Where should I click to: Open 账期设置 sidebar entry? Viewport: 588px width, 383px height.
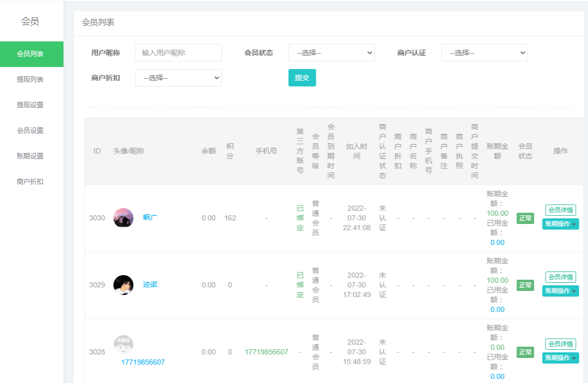30,156
